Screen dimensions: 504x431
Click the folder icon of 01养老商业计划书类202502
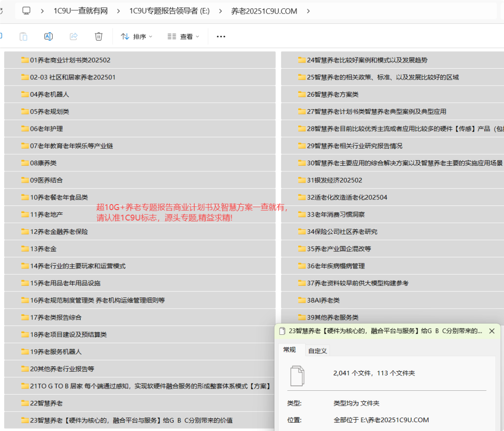click(25, 60)
